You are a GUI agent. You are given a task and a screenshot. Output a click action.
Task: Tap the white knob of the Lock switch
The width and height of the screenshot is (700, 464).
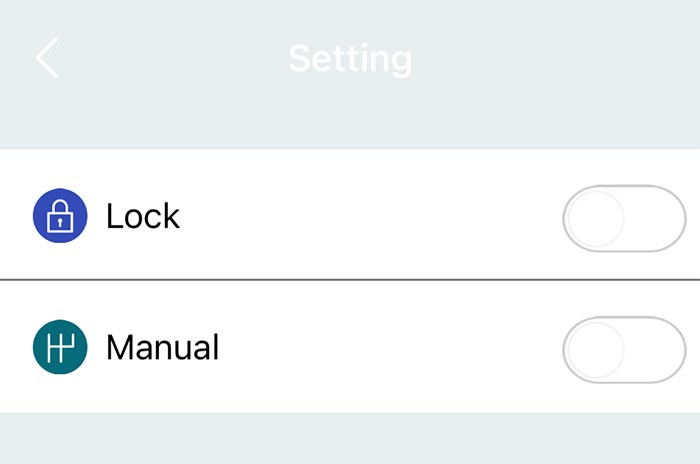[595, 217]
